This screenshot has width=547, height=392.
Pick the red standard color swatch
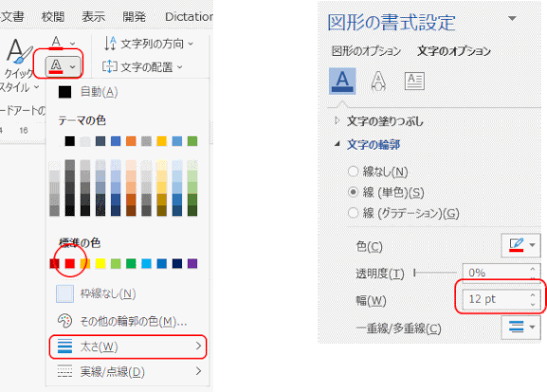point(70,263)
